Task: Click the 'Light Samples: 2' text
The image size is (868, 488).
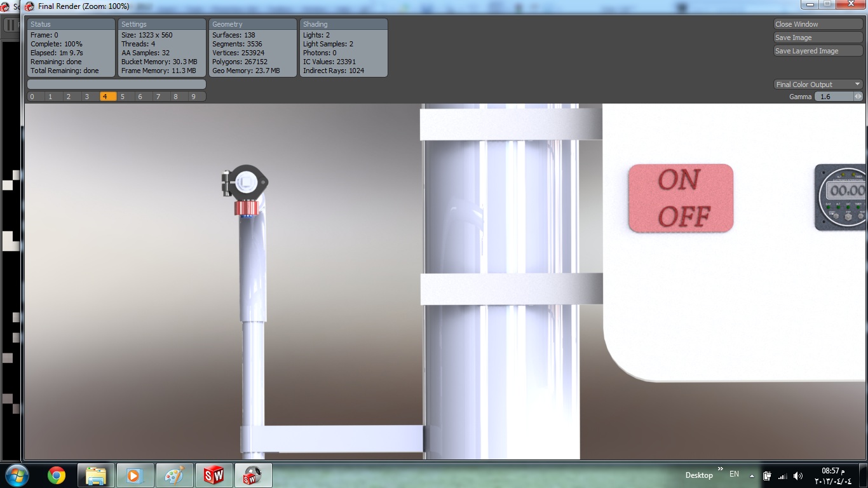Action: (x=329, y=44)
